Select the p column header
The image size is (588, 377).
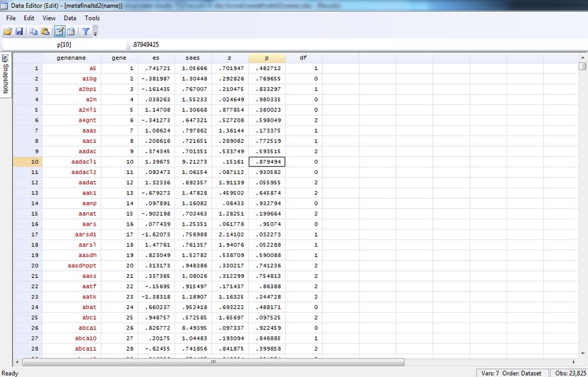tap(266, 58)
